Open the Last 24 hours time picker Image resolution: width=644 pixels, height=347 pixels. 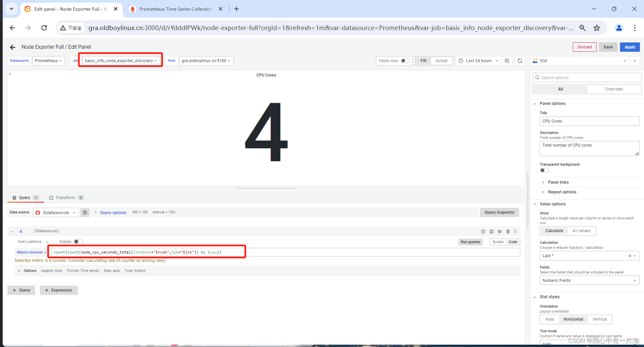[479, 61]
